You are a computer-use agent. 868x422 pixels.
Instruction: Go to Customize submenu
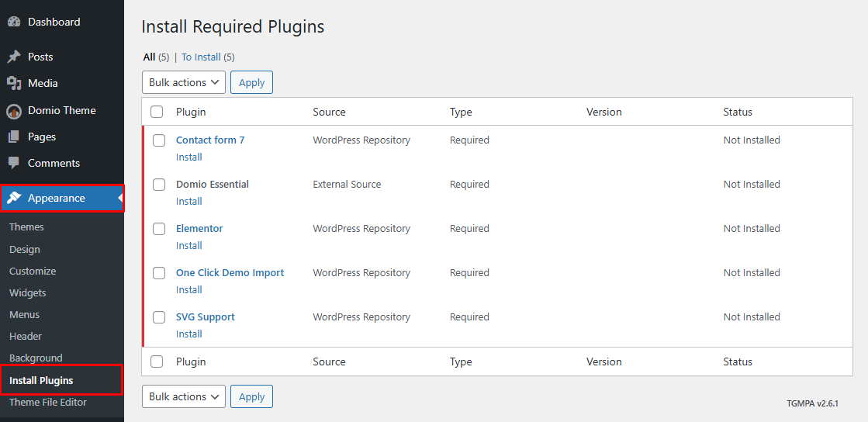[x=33, y=272]
